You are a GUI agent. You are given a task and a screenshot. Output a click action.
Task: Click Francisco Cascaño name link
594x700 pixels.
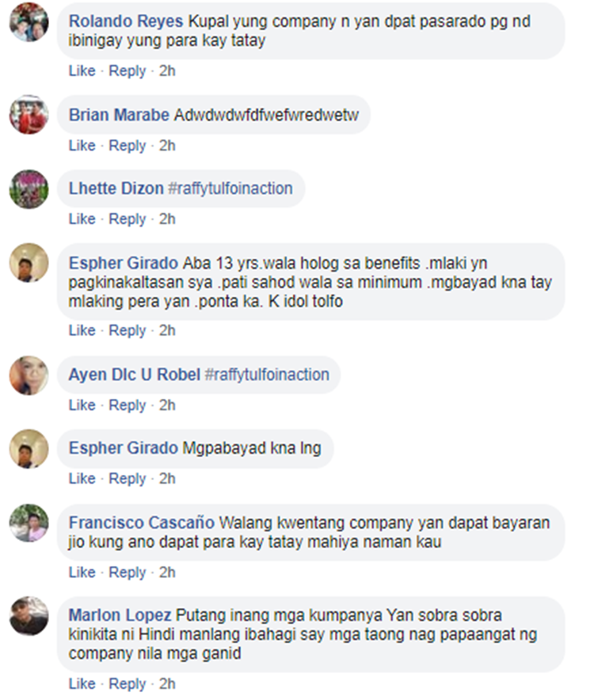(x=142, y=523)
